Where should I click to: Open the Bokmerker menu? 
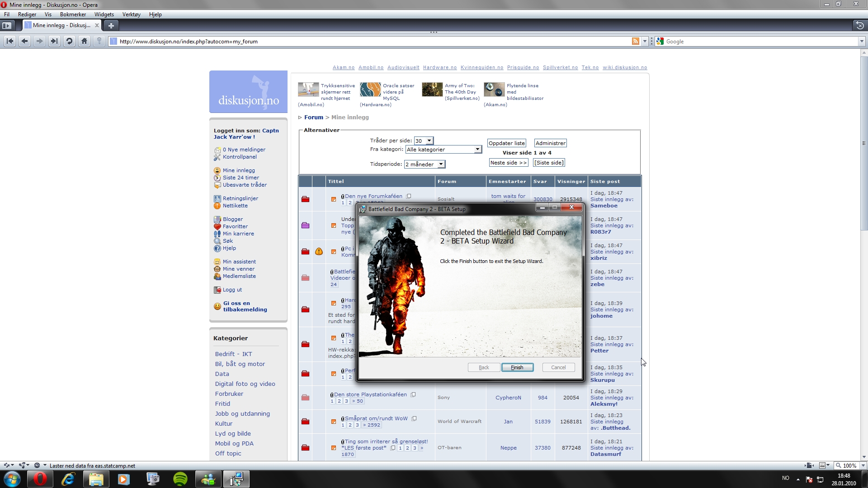[x=73, y=14]
